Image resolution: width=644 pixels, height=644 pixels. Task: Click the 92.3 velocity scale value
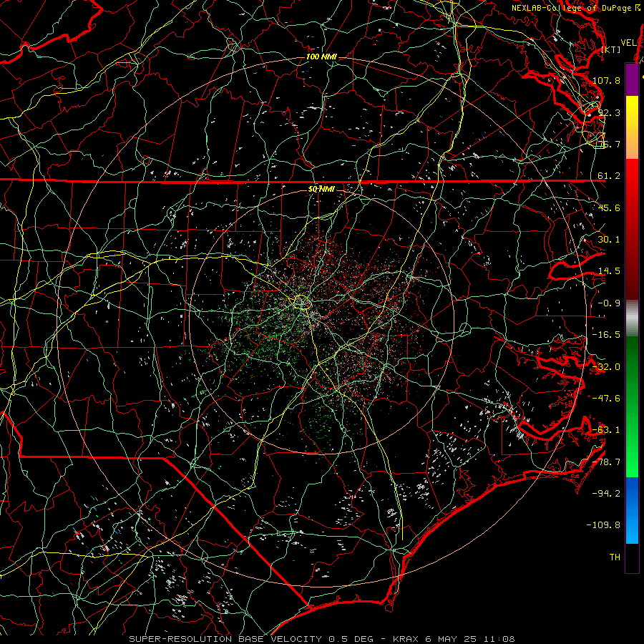click(x=609, y=112)
